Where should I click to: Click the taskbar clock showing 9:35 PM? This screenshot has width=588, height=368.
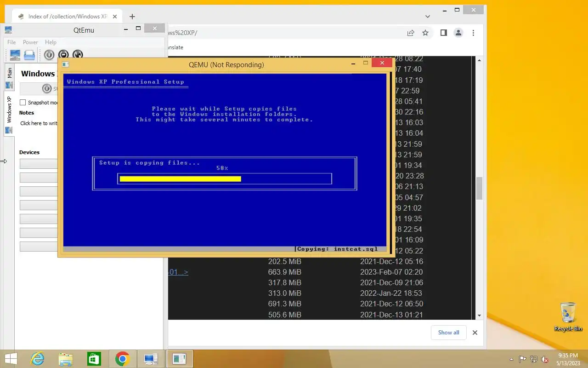(x=568, y=359)
